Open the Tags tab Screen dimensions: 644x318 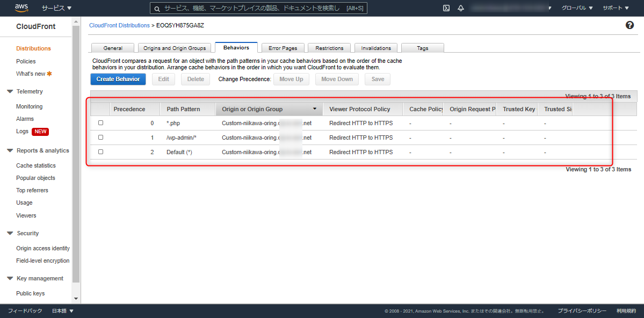click(x=422, y=48)
